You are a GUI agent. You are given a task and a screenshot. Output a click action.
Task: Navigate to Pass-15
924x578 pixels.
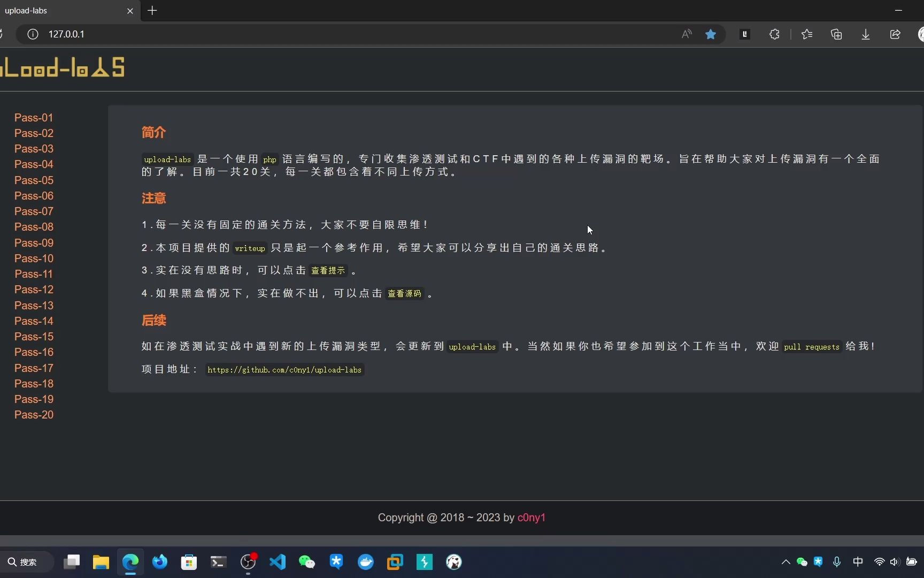click(34, 337)
